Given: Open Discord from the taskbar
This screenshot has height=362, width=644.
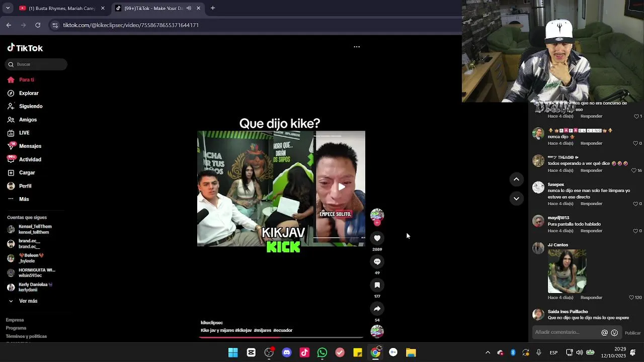Looking at the screenshot, I should (x=287, y=352).
